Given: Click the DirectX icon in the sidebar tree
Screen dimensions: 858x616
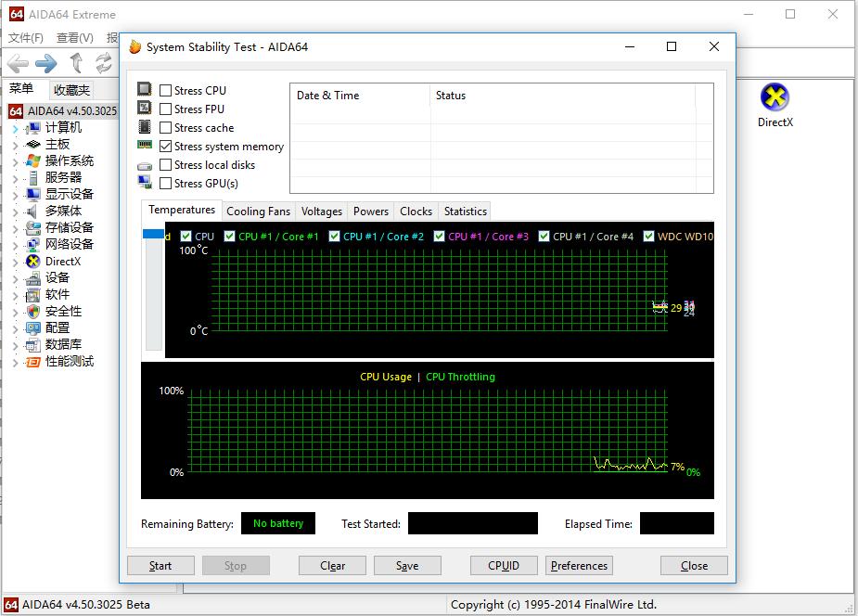Looking at the screenshot, I should click(32, 262).
